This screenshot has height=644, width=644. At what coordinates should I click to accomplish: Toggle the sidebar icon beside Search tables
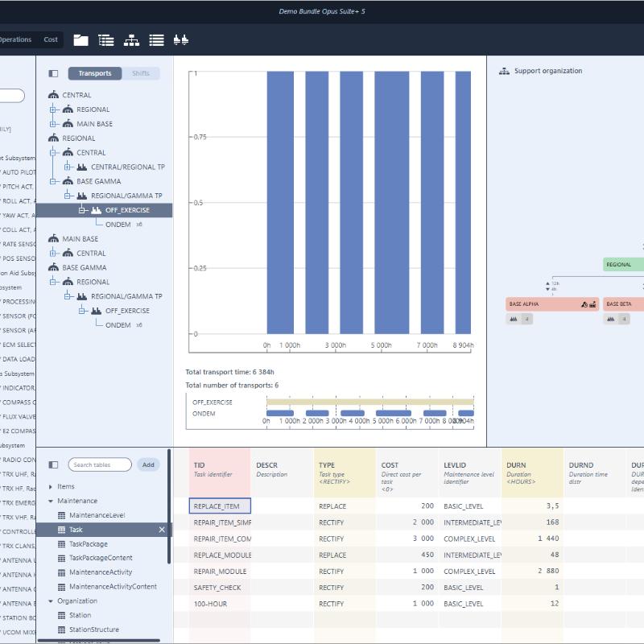click(x=53, y=464)
